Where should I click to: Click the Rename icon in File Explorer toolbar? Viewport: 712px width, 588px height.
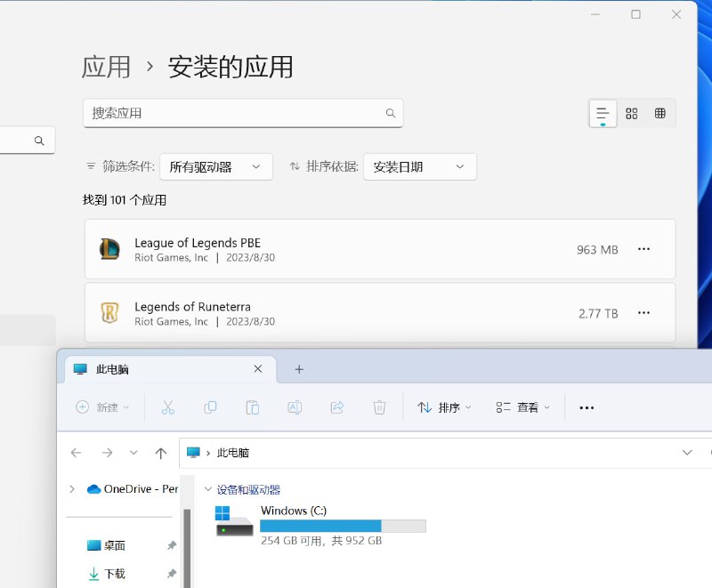click(295, 407)
